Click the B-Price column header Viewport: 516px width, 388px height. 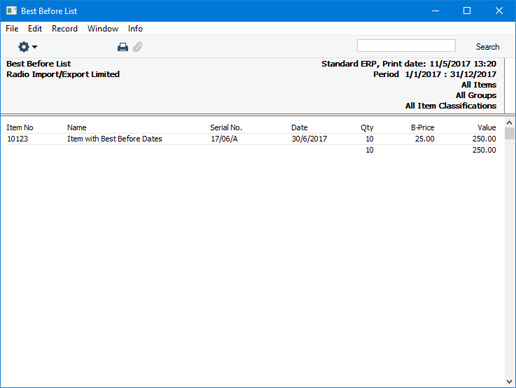(x=423, y=127)
